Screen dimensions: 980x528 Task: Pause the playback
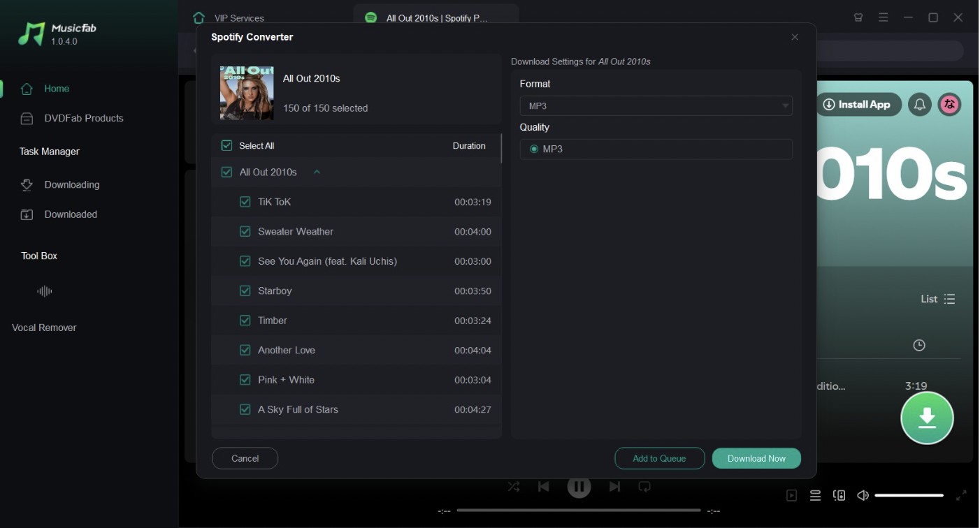point(579,487)
